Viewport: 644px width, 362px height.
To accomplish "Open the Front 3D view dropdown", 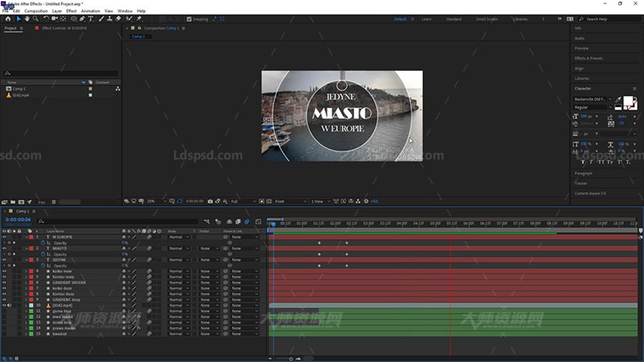I will click(291, 202).
